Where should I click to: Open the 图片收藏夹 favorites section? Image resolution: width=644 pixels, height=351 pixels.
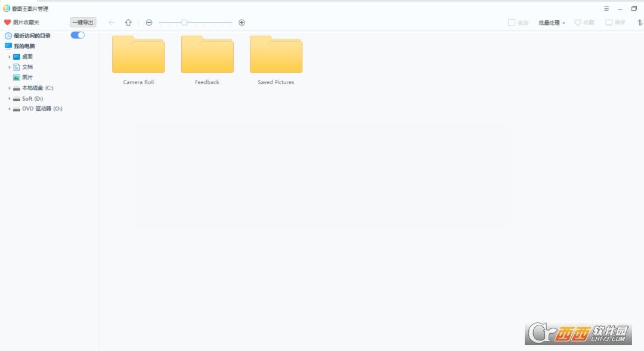(21, 22)
